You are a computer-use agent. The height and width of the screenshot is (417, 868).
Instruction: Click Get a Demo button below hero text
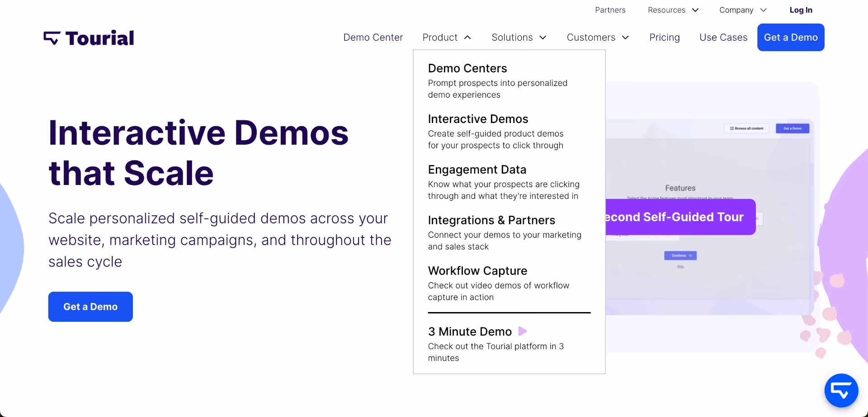(90, 307)
